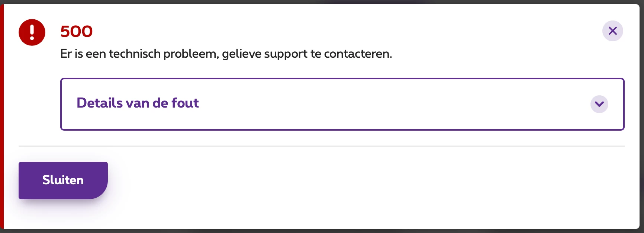The height and width of the screenshot is (233, 644).
Task: Click the purple-bordered details panel box
Action: pos(342,104)
